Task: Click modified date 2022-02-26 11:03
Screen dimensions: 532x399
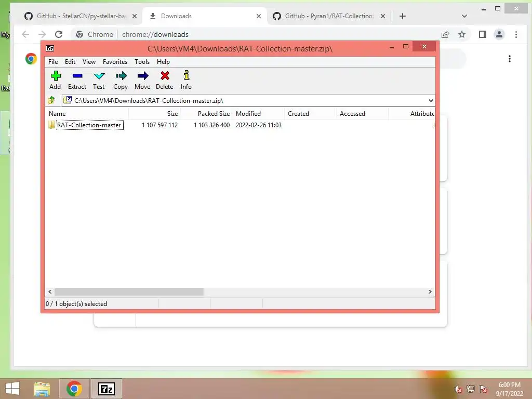Action: point(259,125)
